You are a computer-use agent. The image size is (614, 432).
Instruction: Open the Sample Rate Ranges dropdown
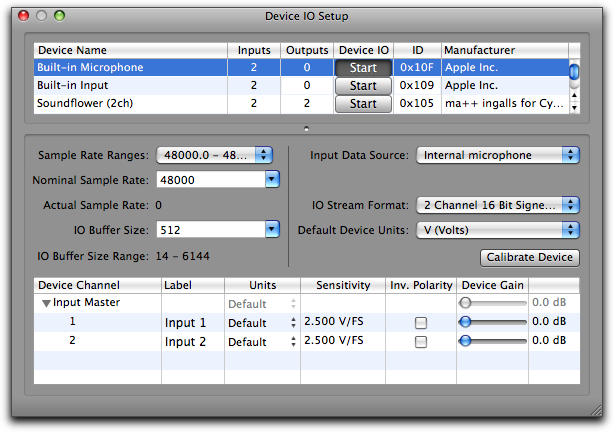pyautogui.click(x=214, y=155)
